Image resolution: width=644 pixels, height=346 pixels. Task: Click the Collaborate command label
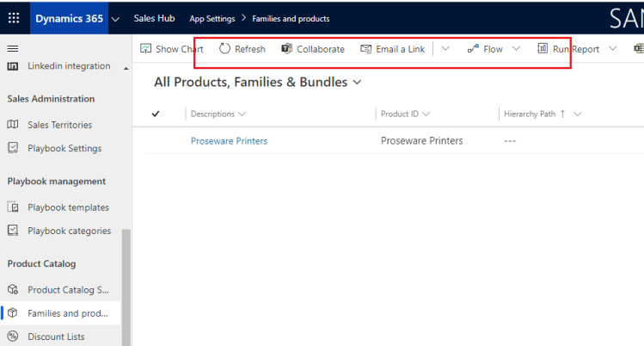tap(321, 49)
